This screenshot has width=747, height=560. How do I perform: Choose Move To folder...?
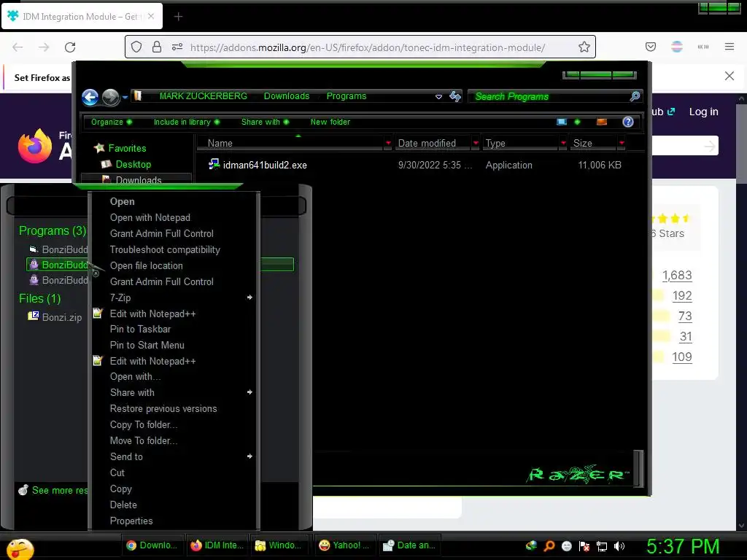point(174,441)
